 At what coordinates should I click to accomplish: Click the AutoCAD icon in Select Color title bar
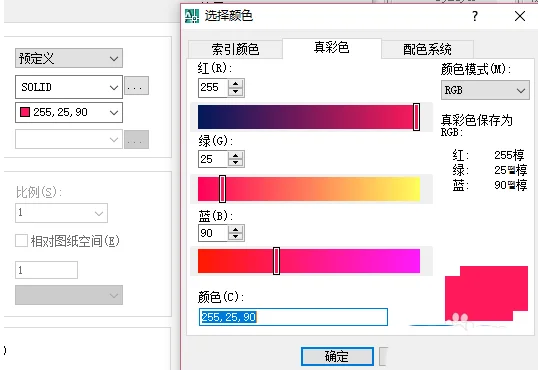[192, 16]
